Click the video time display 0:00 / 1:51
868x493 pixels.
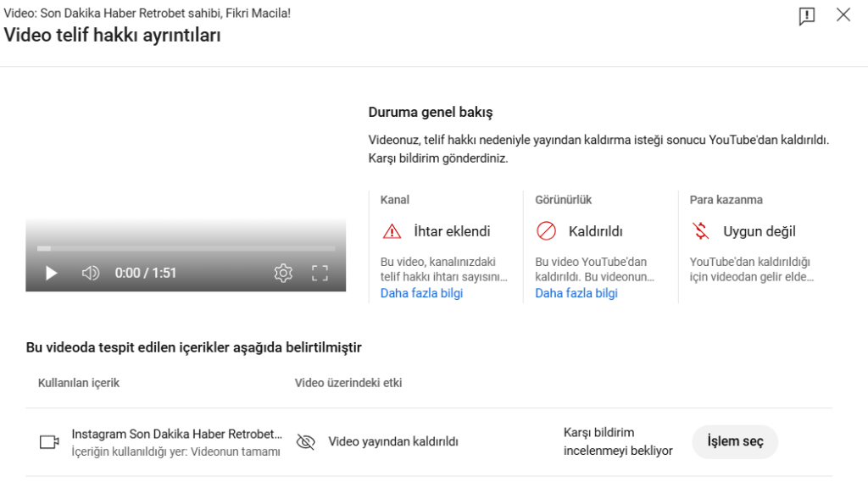[x=145, y=273]
